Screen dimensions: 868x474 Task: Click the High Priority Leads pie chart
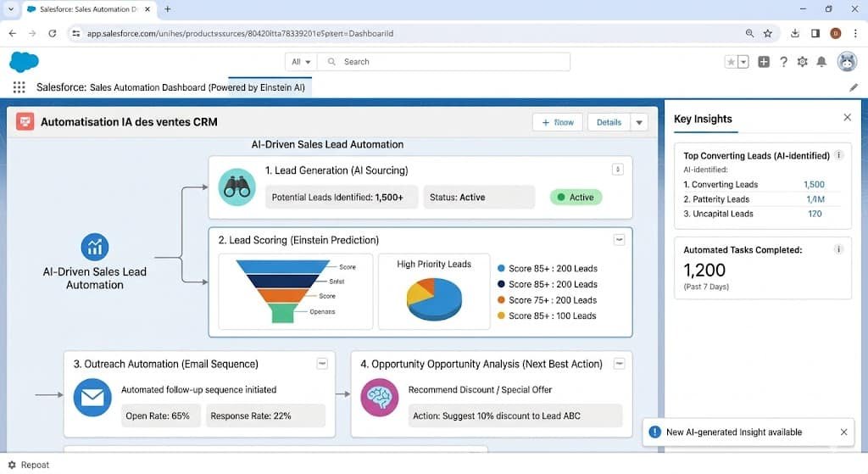434,299
